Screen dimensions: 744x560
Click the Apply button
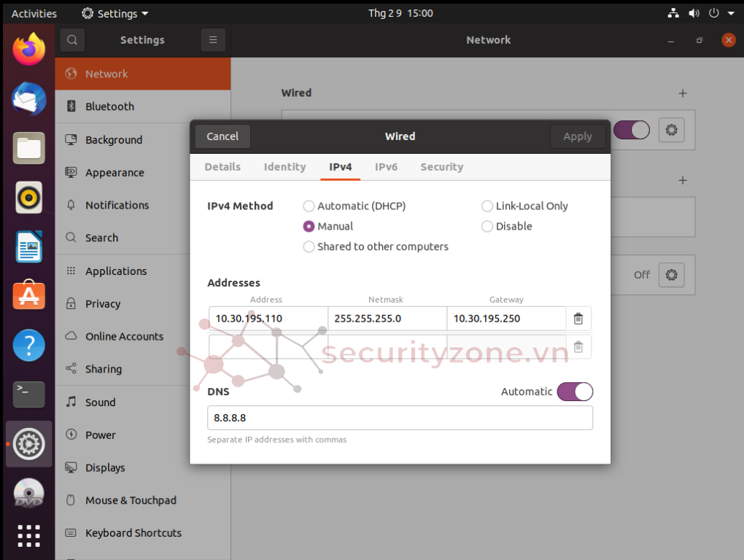tap(577, 136)
